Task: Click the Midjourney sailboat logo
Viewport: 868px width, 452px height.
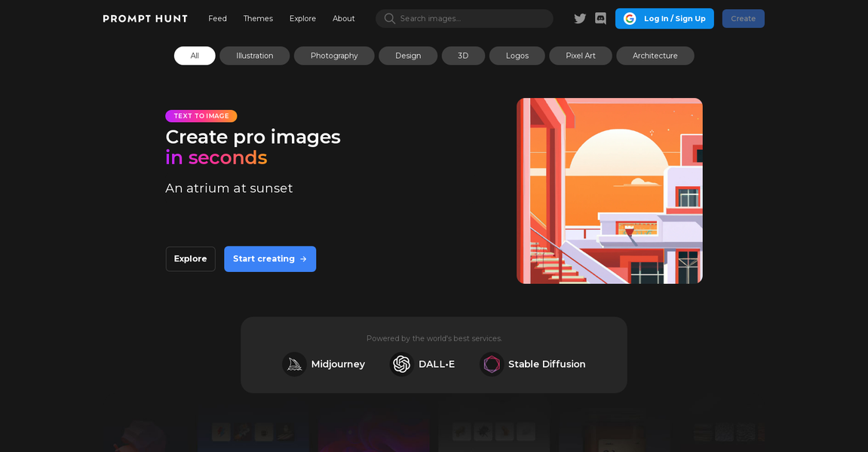Action: point(294,364)
